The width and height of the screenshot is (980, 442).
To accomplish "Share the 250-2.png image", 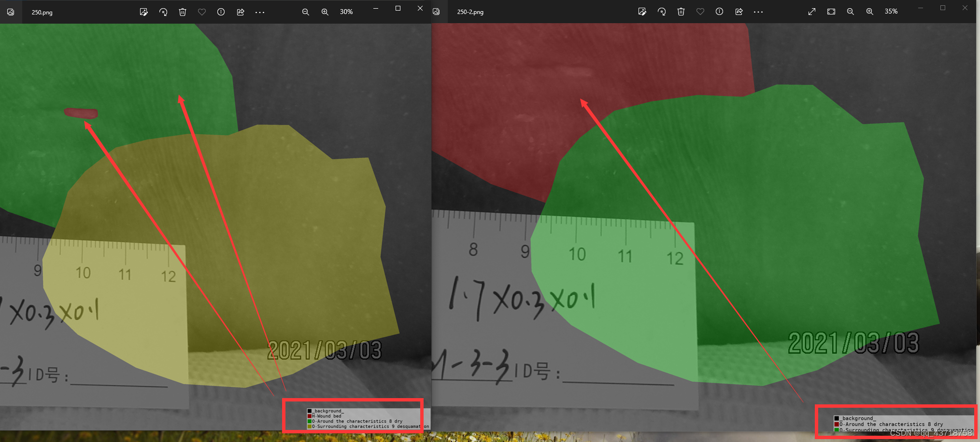I will (x=739, y=12).
